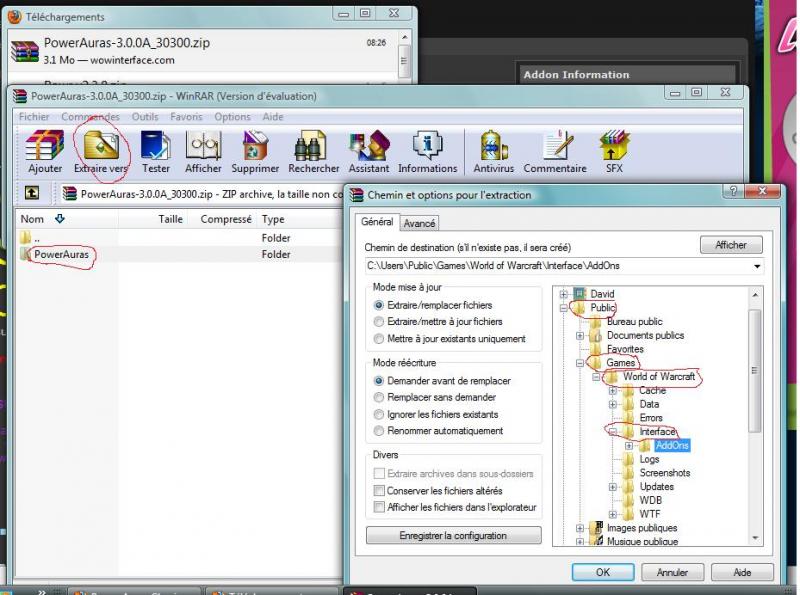Viewport: 800px width, 595px height.
Task: Expand the WTF folder node
Action: tap(613, 514)
